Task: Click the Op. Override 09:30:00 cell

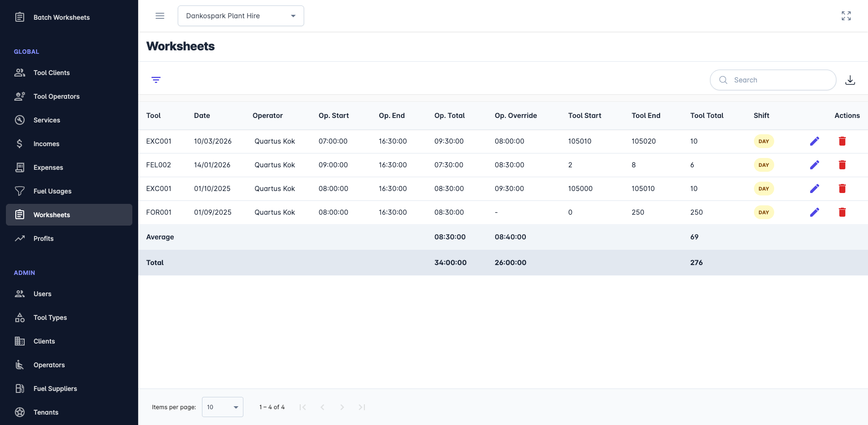Action: [x=510, y=189]
